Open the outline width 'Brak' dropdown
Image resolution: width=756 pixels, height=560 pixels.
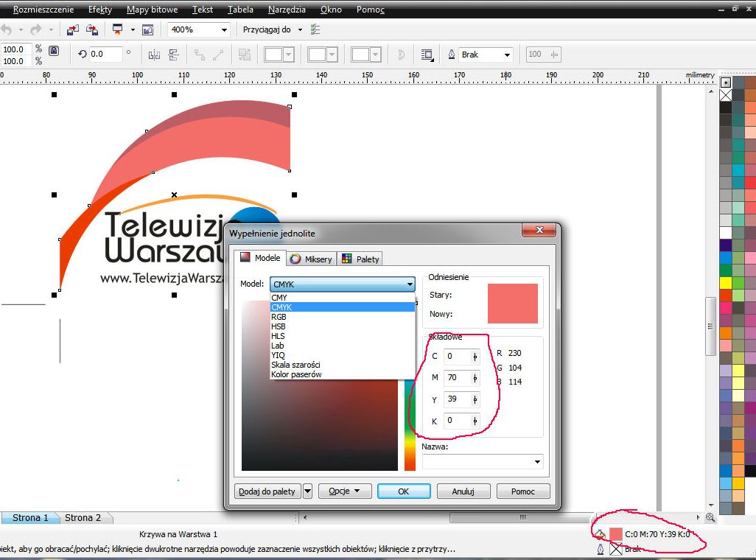[507, 55]
